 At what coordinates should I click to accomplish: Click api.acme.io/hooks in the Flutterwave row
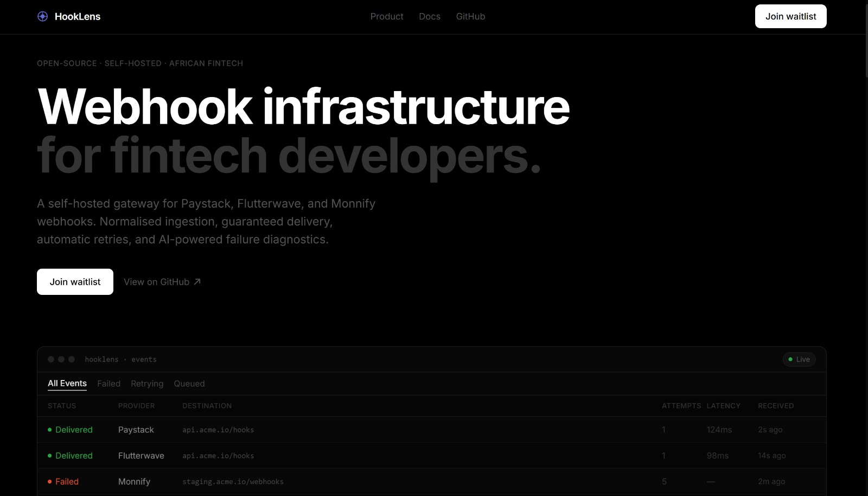[218, 456]
